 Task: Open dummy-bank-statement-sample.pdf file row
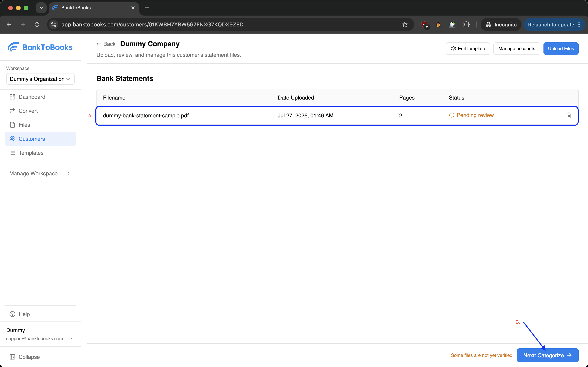coord(337,116)
